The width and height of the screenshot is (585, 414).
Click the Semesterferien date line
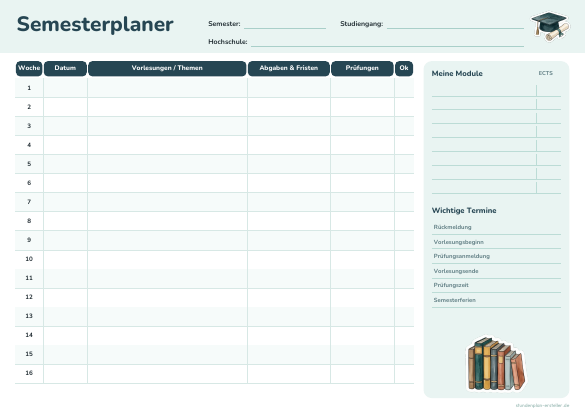496,301
